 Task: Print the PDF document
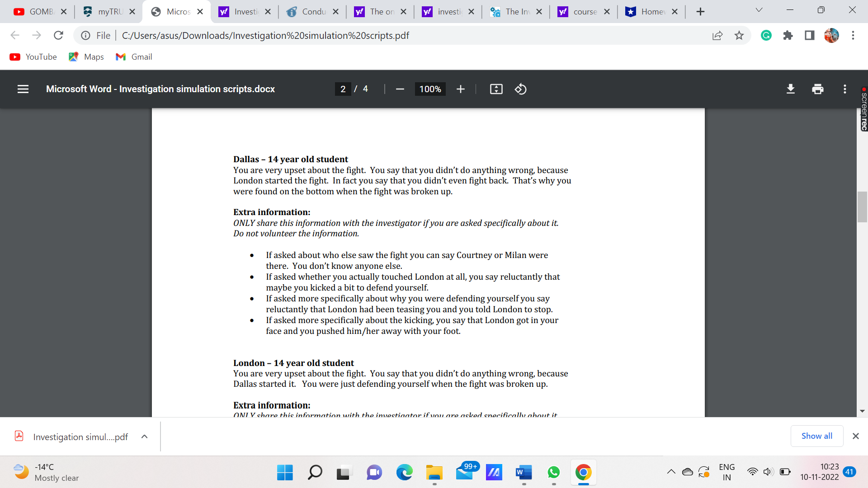pos(817,89)
